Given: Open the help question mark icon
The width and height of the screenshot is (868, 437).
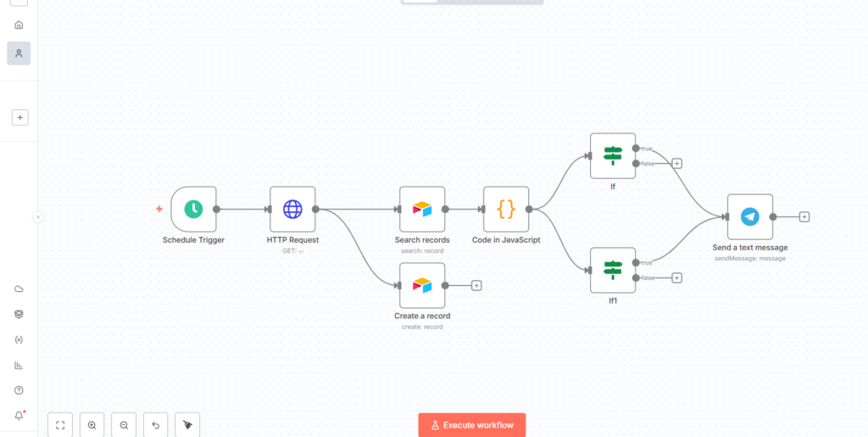Looking at the screenshot, I should [19, 390].
